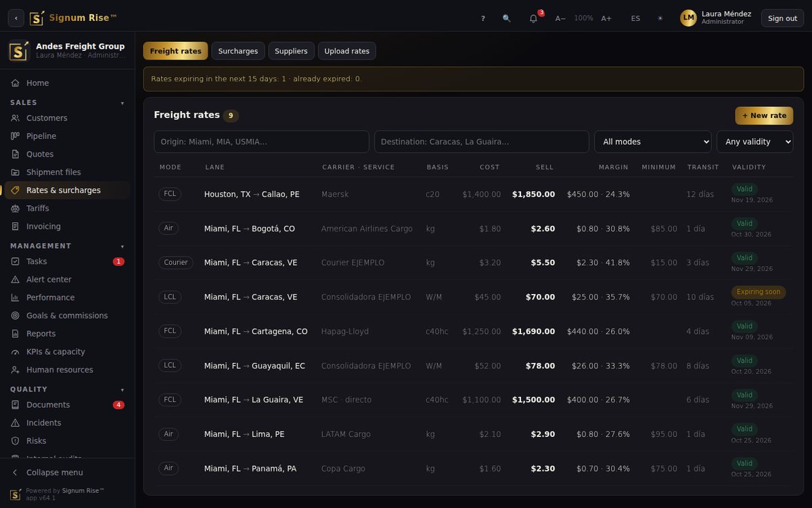Screen dimensions: 812x508
Task: Open Human resources in the sidebar
Action: pos(68,370)
